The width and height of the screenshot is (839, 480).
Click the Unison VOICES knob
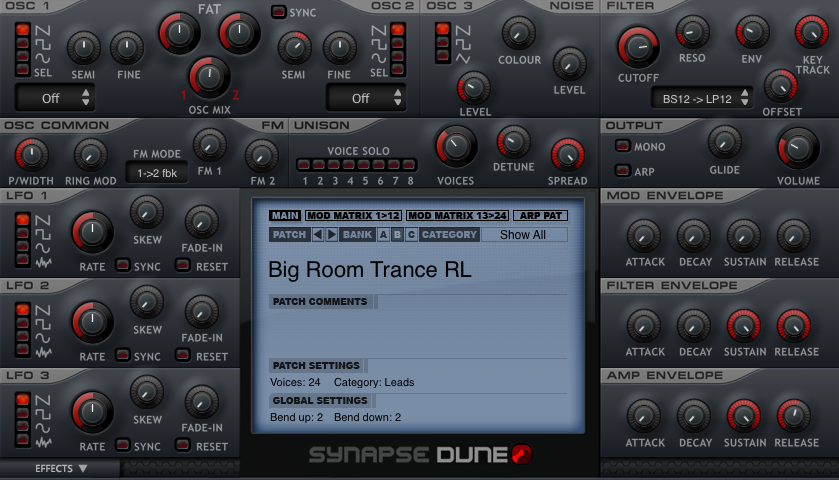pyautogui.click(x=456, y=146)
